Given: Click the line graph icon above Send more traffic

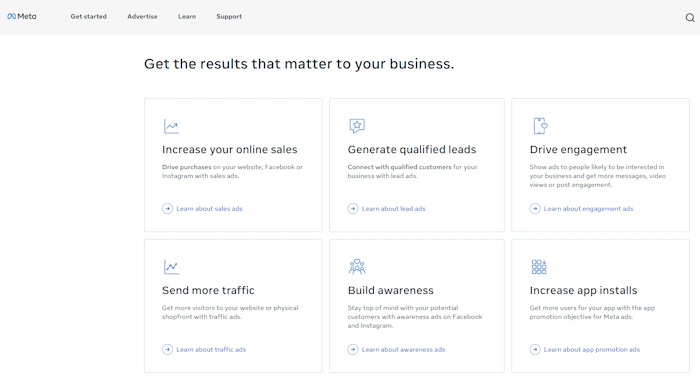Looking at the screenshot, I should tap(171, 267).
